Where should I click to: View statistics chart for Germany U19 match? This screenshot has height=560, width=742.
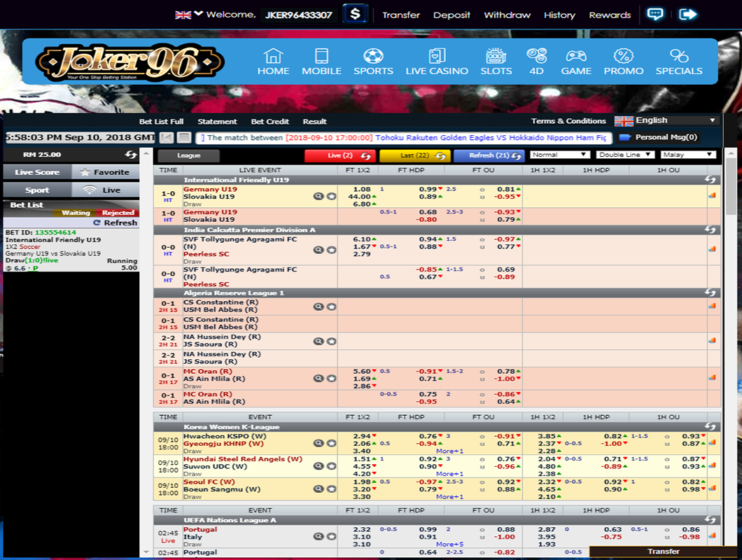[x=712, y=196]
